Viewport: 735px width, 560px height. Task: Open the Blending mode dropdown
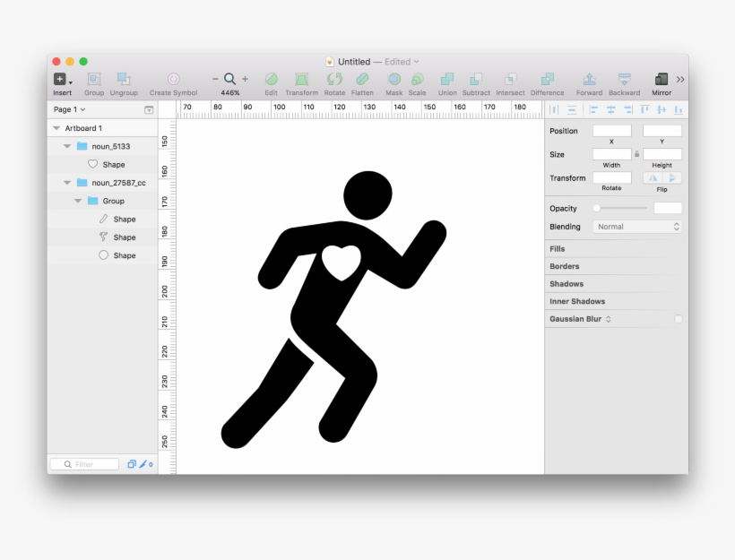(x=637, y=226)
